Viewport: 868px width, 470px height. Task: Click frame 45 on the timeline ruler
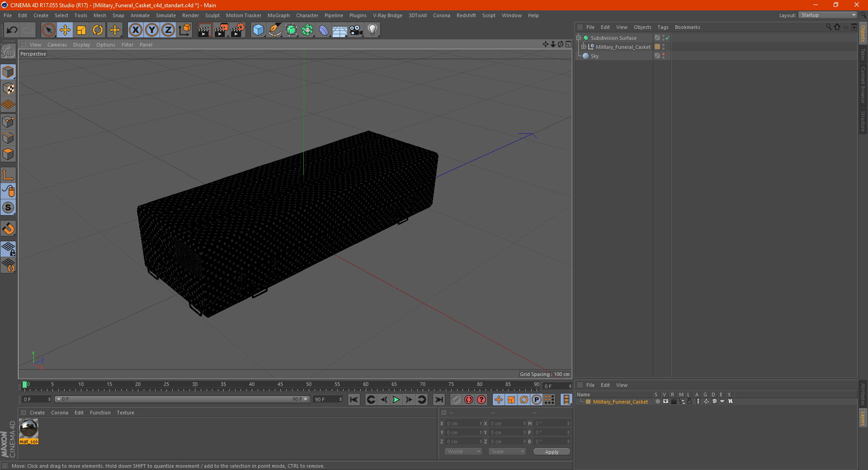point(280,385)
